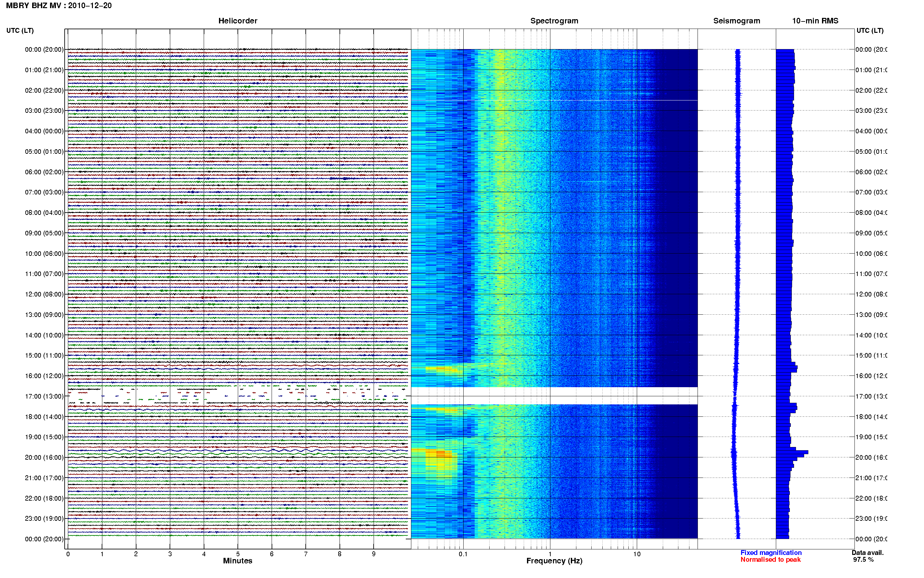Click the left 10:00 (06:00) time label
The image size is (924, 578).
[44, 254]
